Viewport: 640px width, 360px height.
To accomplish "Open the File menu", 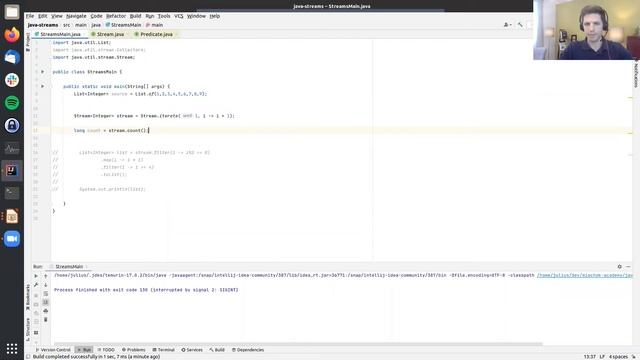I will [x=30, y=16].
